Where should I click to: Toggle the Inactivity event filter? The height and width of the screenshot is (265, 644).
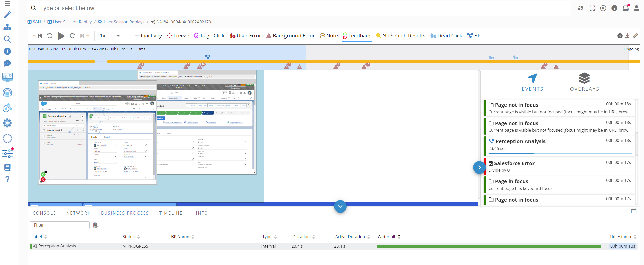tap(148, 36)
